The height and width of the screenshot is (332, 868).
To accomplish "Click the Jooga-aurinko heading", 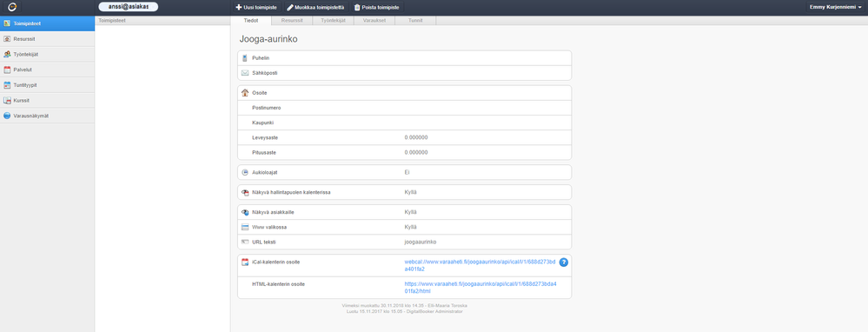I will (269, 40).
